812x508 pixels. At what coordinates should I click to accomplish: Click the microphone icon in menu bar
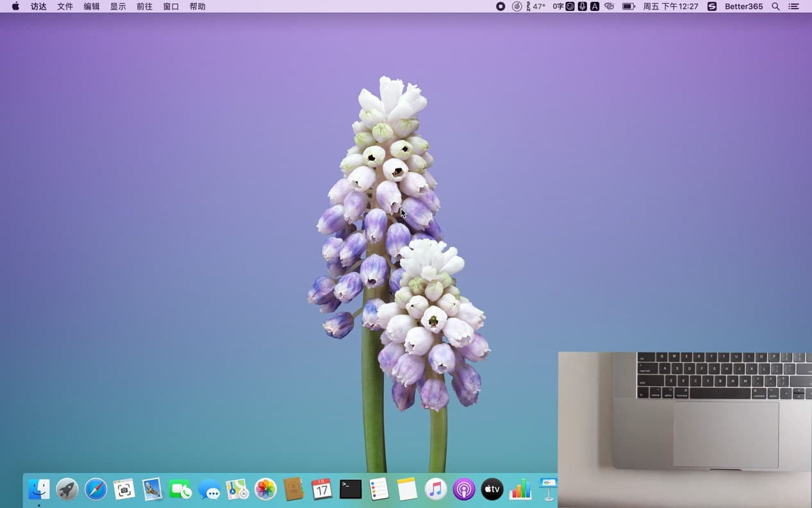point(583,6)
